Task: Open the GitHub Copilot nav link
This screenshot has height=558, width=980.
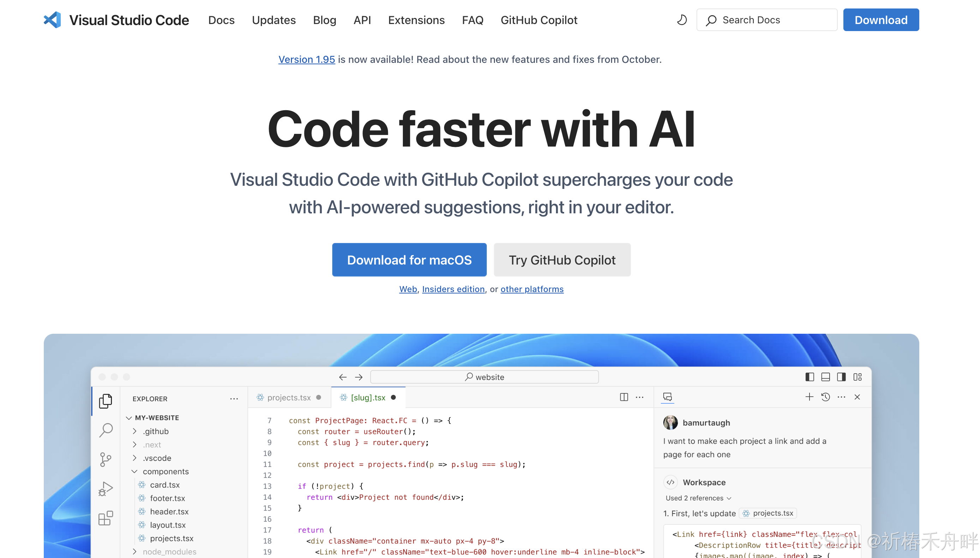Action: click(x=539, y=20)
